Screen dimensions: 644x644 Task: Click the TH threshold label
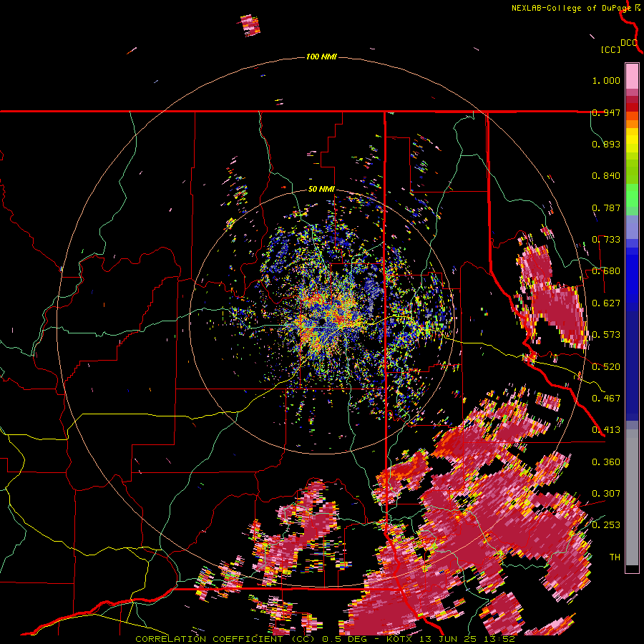tap(615, 557)
